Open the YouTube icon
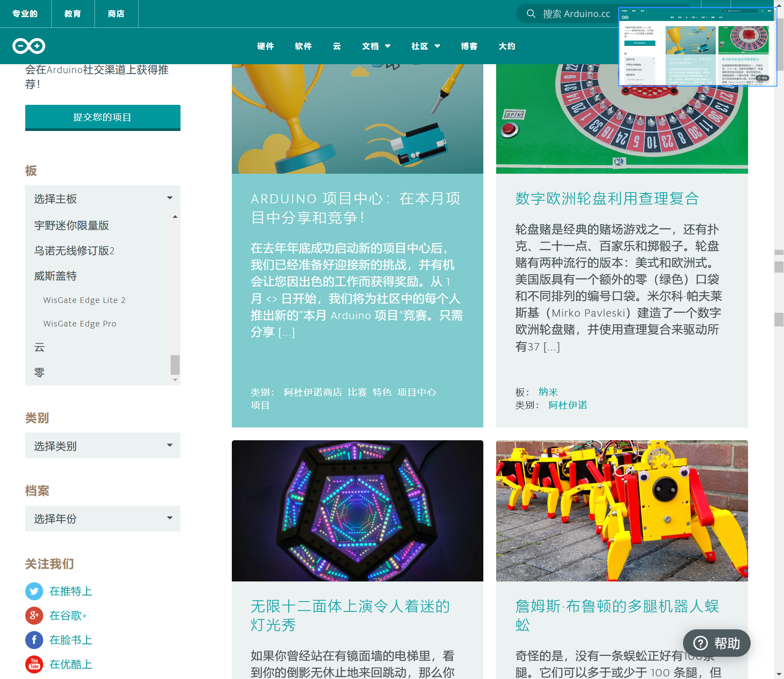This screenshot has height=679, width=784. [x=34, y=664]
